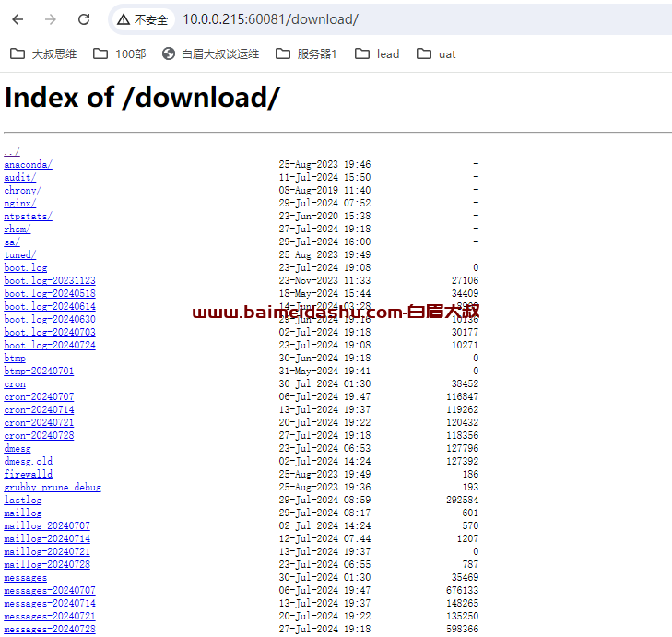672x637 pixels.
Task: Open the chrony/ directory
Action: 23,190
